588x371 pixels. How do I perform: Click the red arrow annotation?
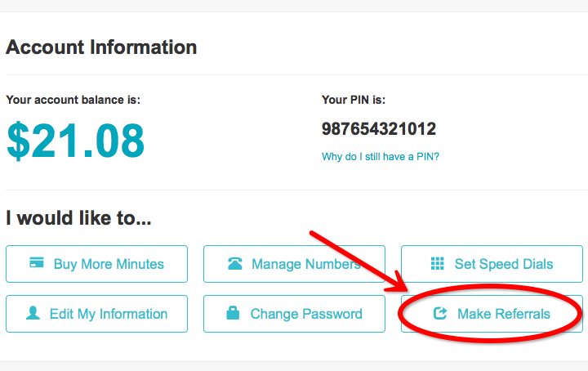359,261
